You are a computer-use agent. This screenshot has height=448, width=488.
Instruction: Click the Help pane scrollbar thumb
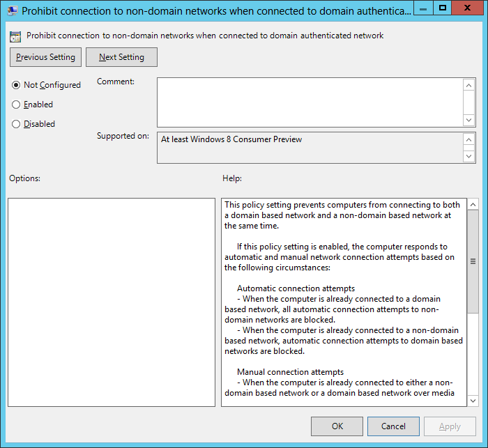click(x=472, y=261)
